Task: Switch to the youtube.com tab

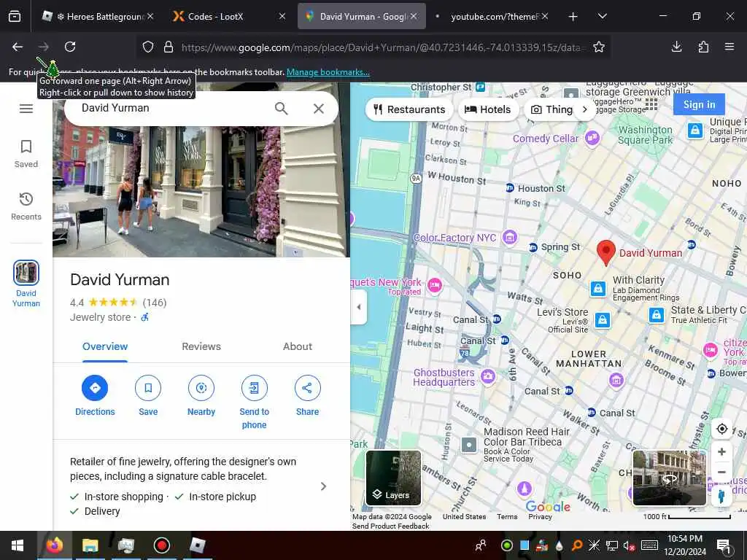Action: pyautogui.click(x=491, y=16)
